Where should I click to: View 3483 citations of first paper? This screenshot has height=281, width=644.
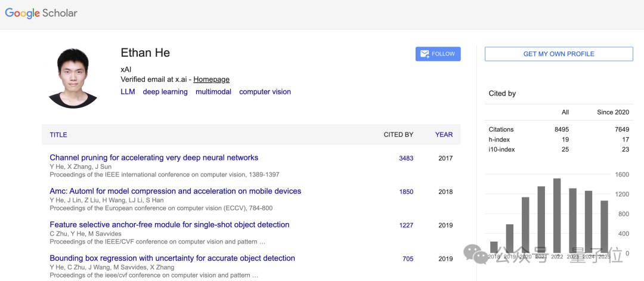(406, 159)
